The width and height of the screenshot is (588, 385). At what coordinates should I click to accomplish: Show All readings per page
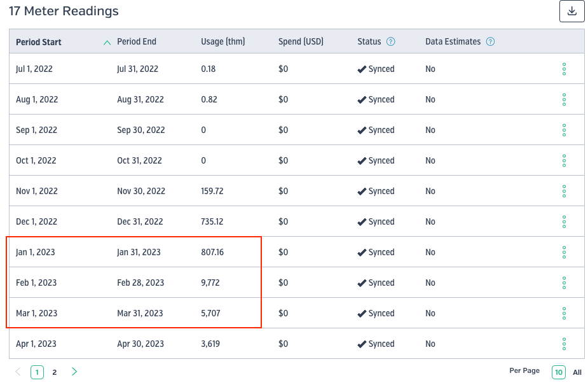pos(577,372)
